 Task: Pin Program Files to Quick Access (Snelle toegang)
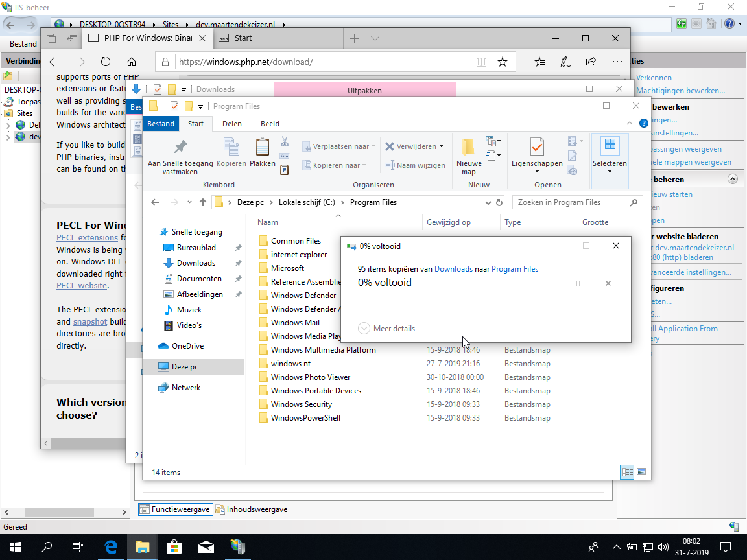tap(180, 157)
